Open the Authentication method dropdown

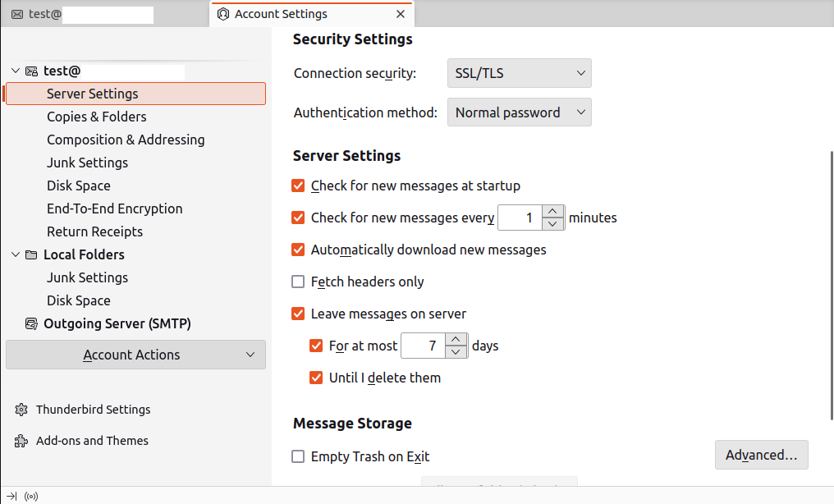point(519,112)
